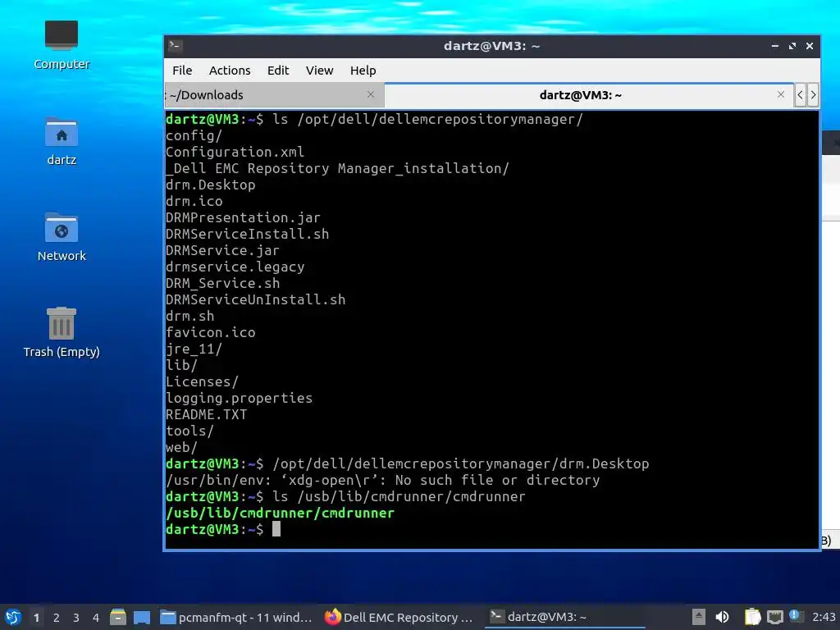Click the README.TXT listing line

206,414
